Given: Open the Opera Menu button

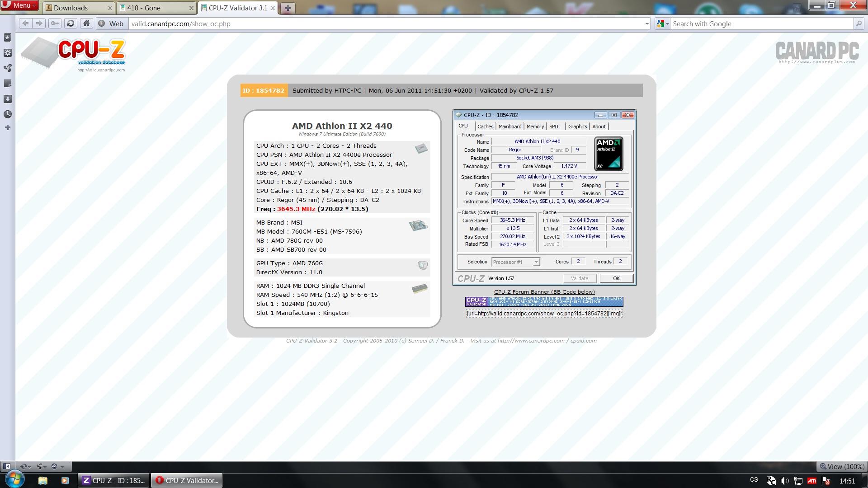Looking at the screenshot, I should 19,5.
